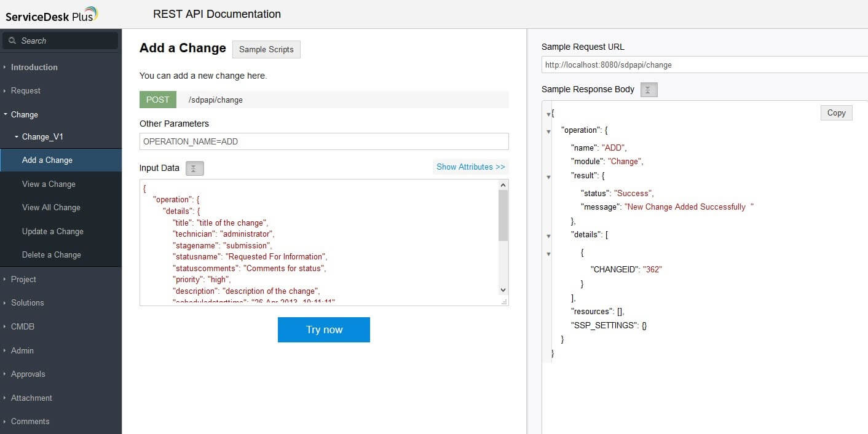Viewport: 868px width, 434px height.
Task: Click the "/sdpapi/change" endpoint path text
Action: point(216,100)
